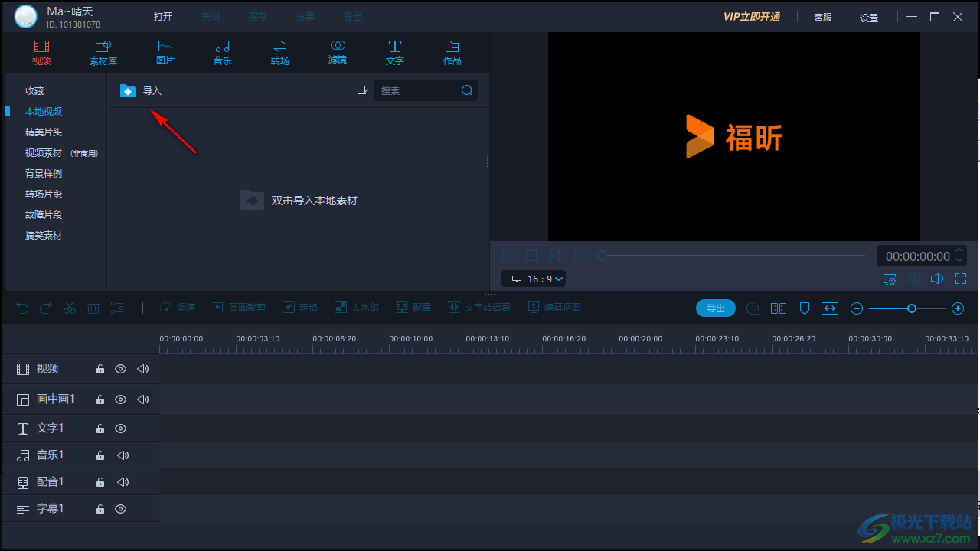Open the 绿幕抠图 green screen tool
This screenshot has height=551, width=980.
coord(554,307)
